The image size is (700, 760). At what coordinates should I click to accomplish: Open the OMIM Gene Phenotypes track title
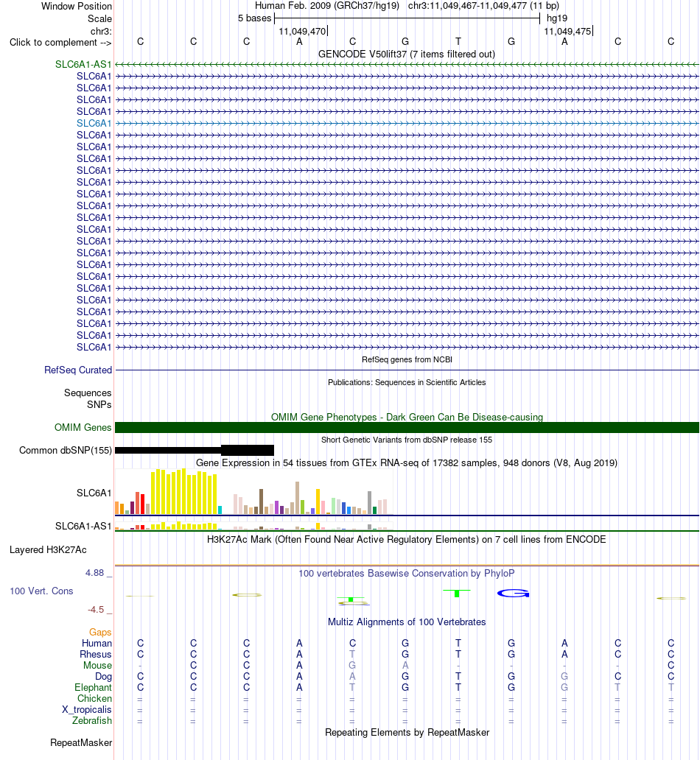coord(407,418)
